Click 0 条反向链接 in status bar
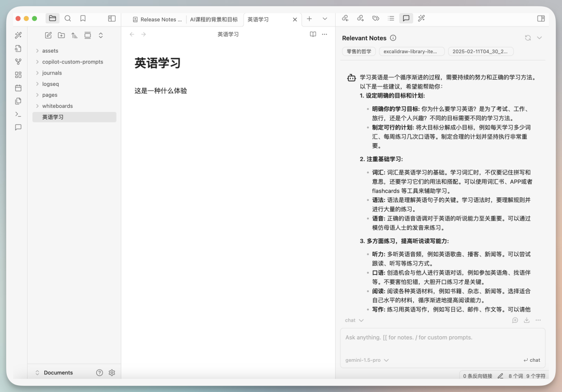 (478, 376)
